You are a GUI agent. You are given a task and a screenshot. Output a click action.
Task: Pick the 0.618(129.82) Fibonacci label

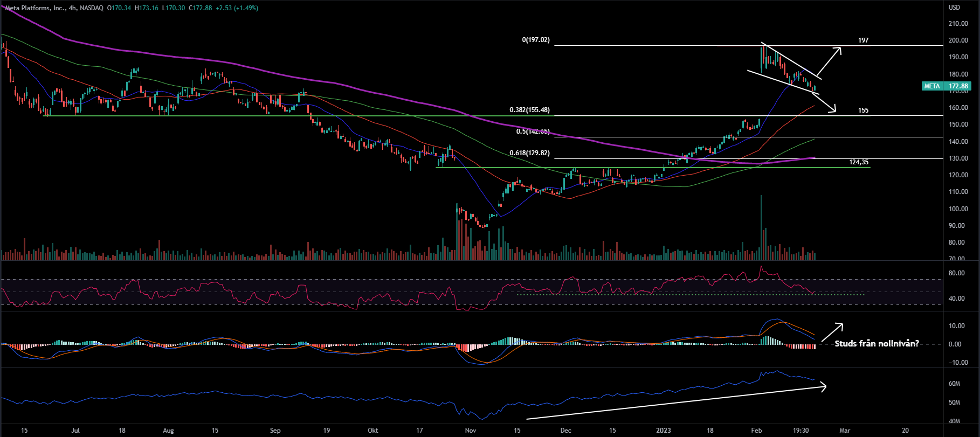tap(529, 154)
